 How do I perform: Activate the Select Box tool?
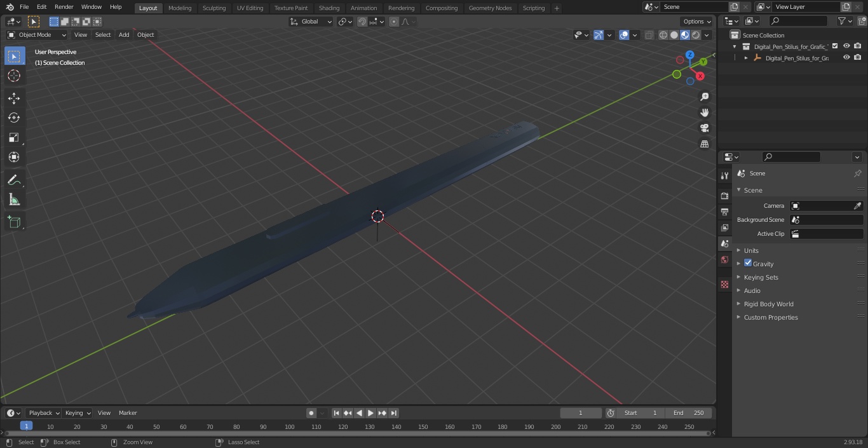[14, 56]
